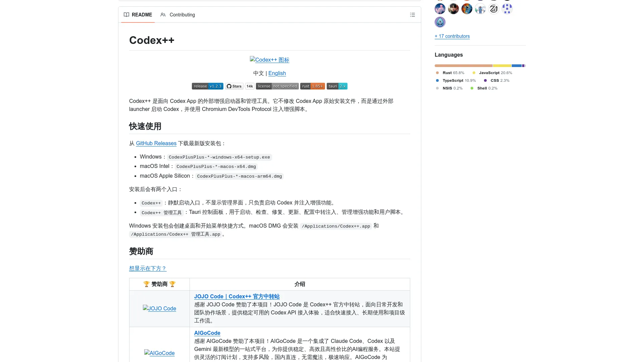Click the 安装后会有两个入口： paragraph
The width and height of the screenshot is (644, 362).
coord(156,189)
